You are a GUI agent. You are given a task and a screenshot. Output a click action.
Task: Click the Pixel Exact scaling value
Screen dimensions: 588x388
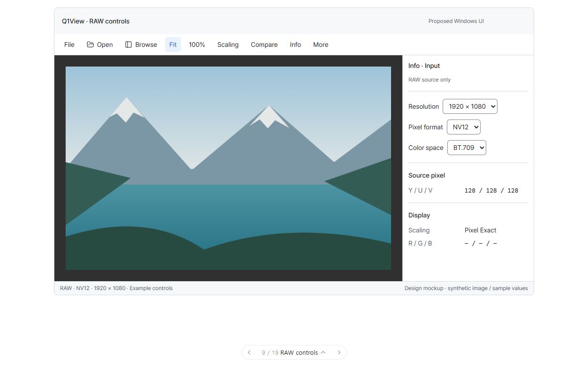(x=480, y=230)
